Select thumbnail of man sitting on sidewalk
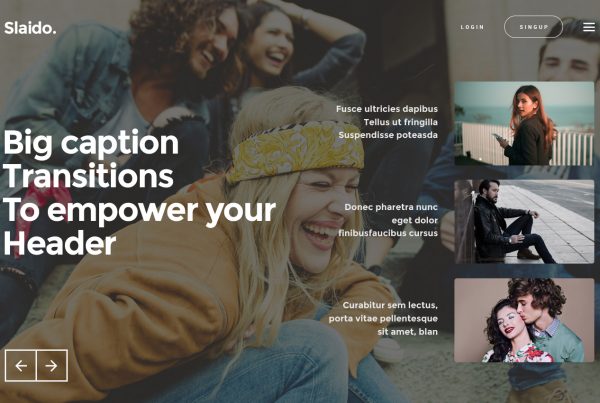 tap(524, 222)
